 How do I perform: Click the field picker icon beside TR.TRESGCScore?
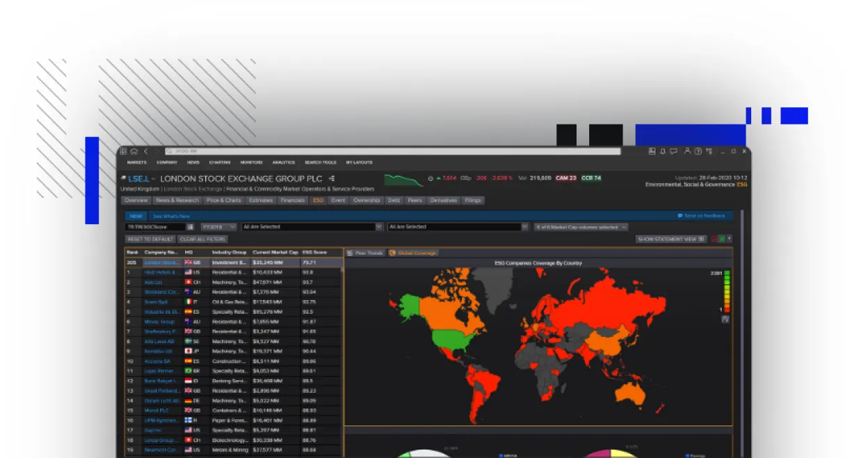191,227
